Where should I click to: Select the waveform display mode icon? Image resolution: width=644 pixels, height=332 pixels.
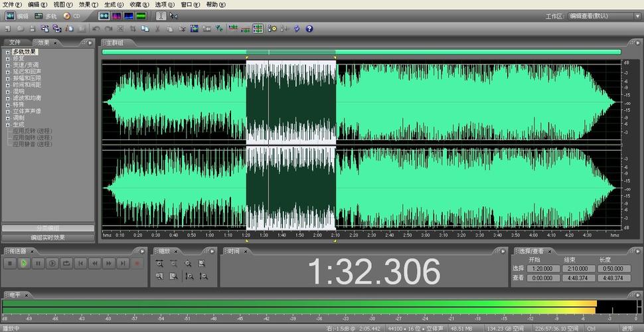pos(104,16)
